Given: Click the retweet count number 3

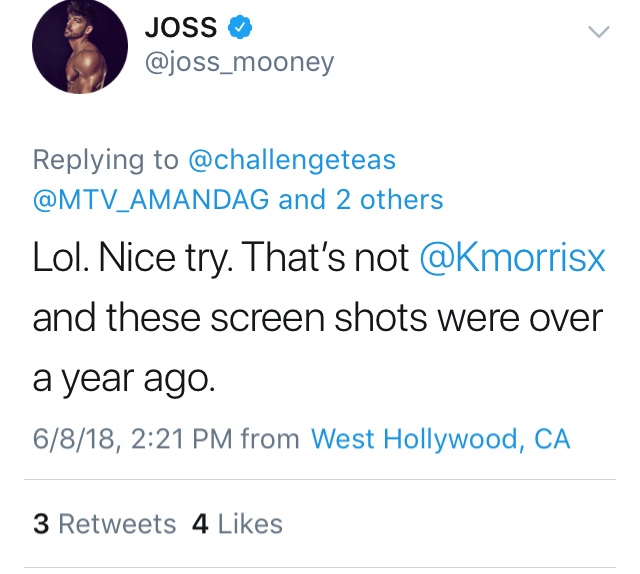Looking at the screenshot, I should coord(41,524).
